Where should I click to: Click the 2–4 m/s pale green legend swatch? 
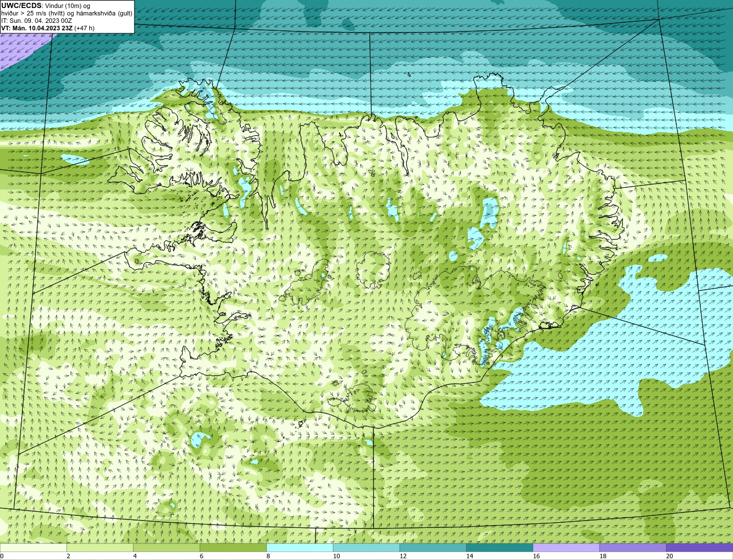tap(100, 548)
